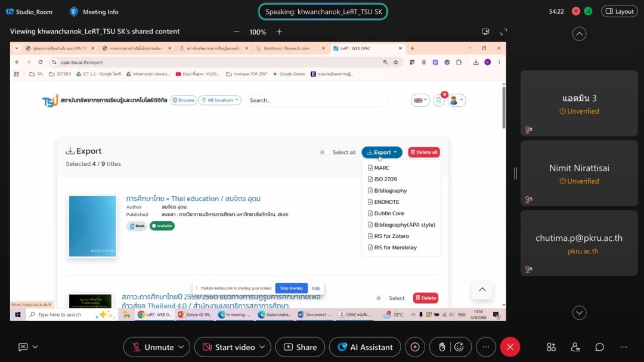The width and height of the screenshot is (644, 362).
Task: Toggle the Unmute microphone button
Action: click(x=153, y=347)
